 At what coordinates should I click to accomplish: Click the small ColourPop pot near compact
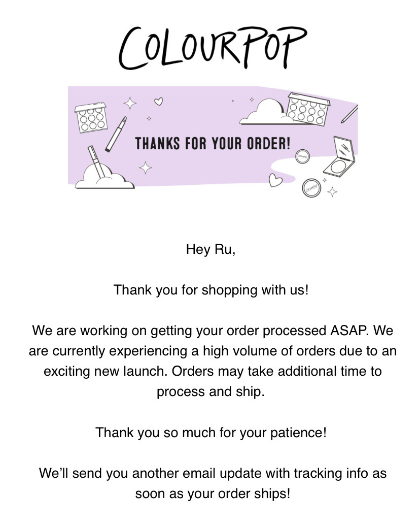pos(302,156)
